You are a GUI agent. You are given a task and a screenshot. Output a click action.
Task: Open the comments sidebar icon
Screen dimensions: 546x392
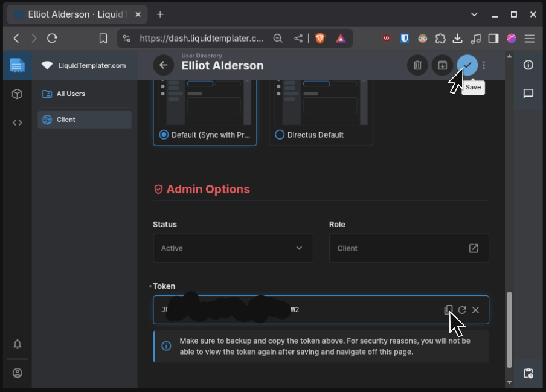click(x=528, y=93)
